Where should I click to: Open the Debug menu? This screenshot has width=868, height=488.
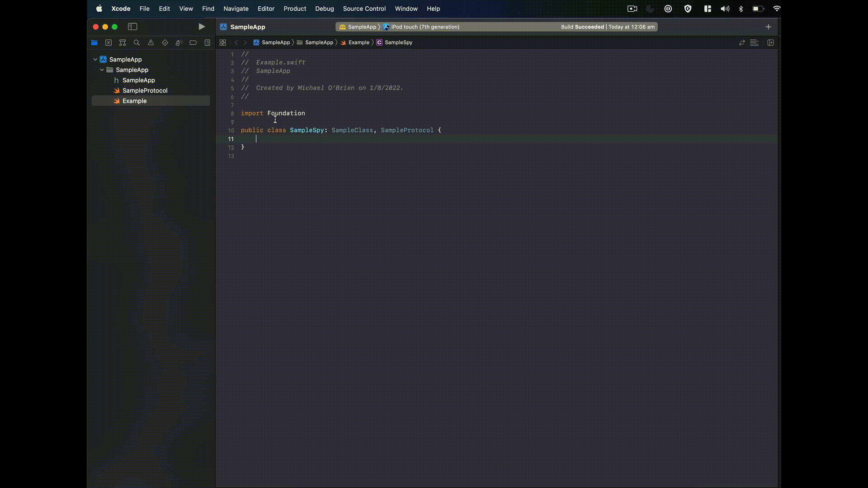click(325, 9)
